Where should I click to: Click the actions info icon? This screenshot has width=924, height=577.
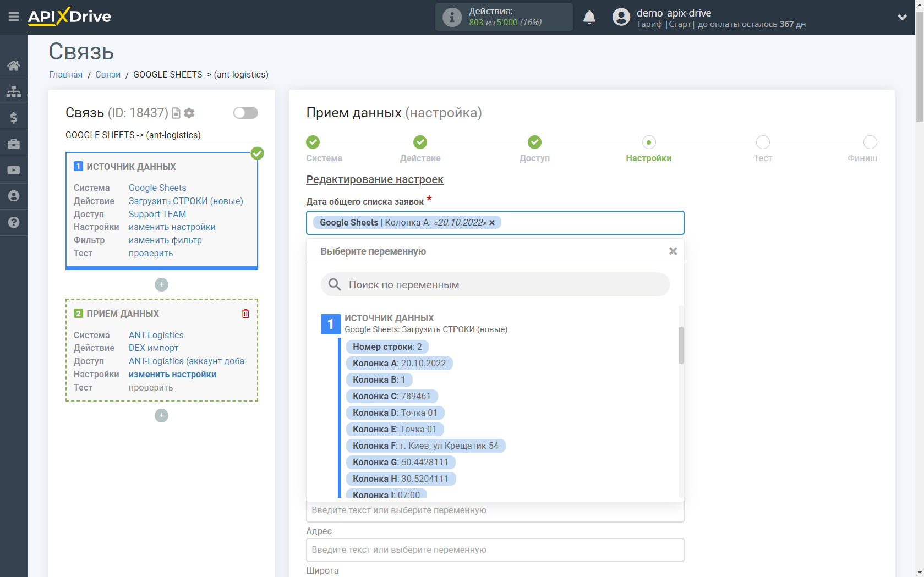tap(452, 17)
